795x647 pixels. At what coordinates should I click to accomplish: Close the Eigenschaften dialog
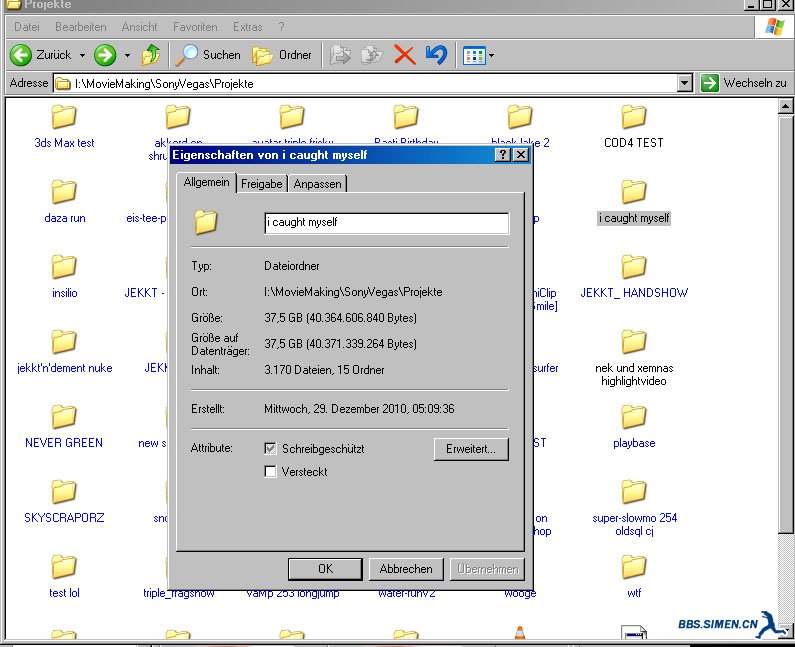point(521,155)
